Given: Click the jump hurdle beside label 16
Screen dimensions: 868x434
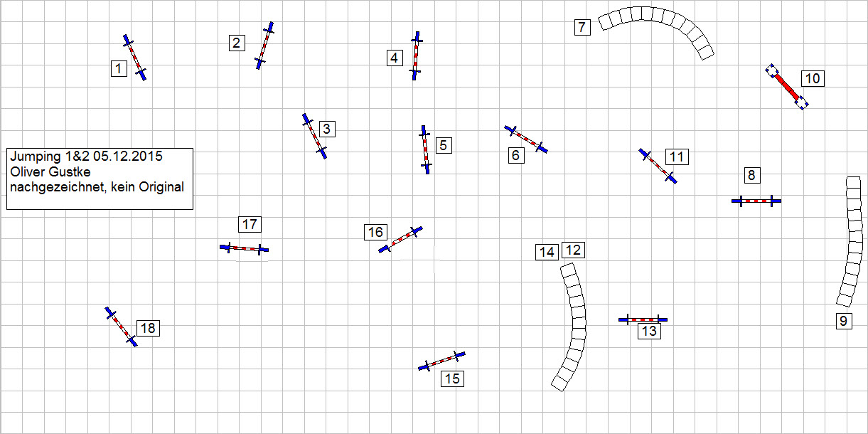Looking at the screenshot, I should [x=401, y=240].
